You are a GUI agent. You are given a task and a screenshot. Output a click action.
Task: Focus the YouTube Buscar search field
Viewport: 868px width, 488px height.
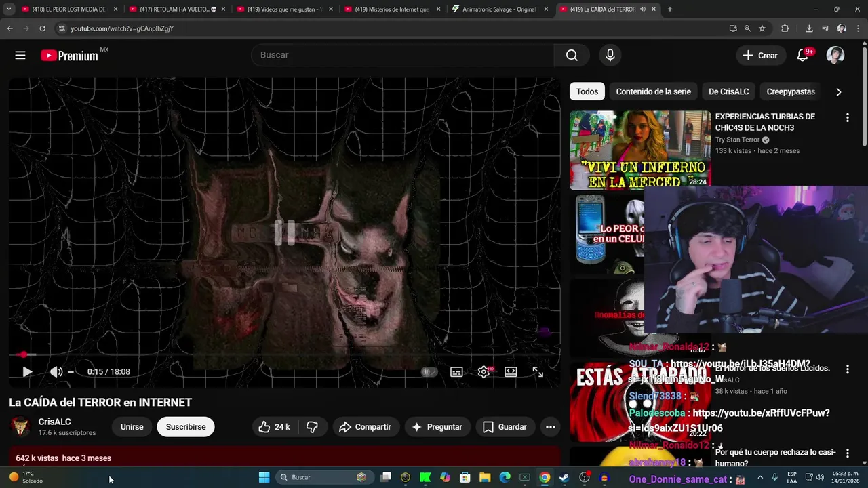pyautogui.click(x=403, y=55)
